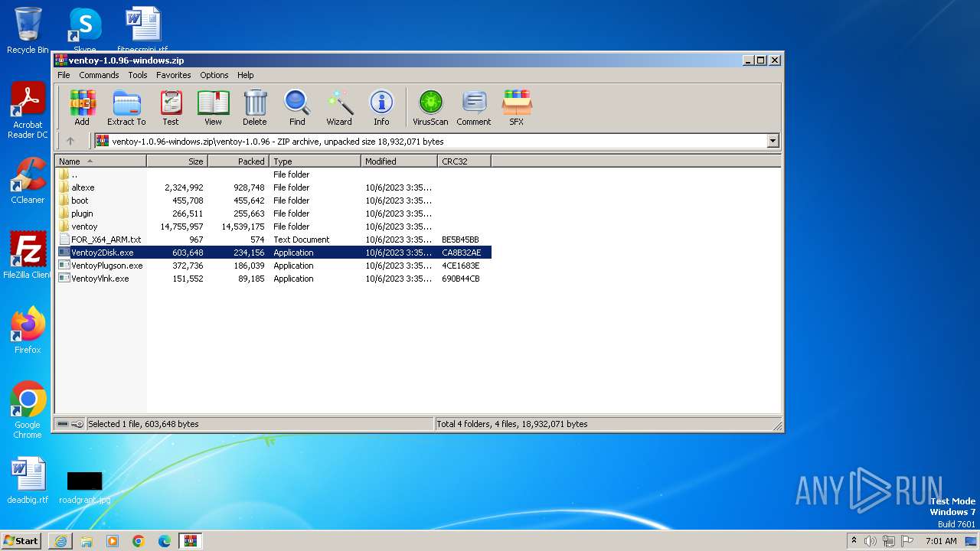
Task: Open the Help menu
Action: pyautogui.click(x=245, y=75)
